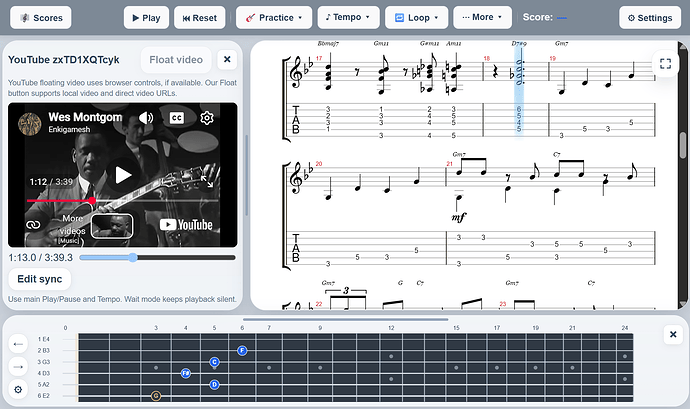Viewport: 690px width, 409px height.
Task: Click the Edit sync button
Action: (x=40, y=279)
